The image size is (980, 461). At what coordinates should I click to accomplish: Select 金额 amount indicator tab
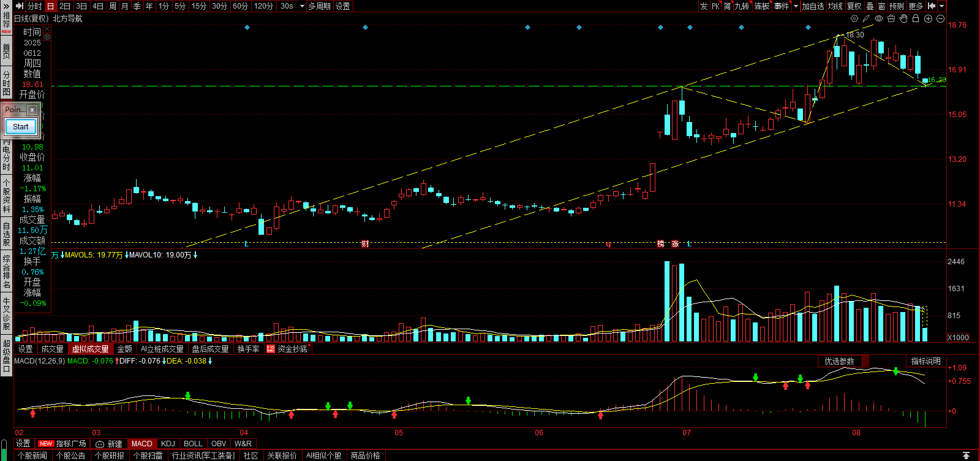click(x=124, y=349)
